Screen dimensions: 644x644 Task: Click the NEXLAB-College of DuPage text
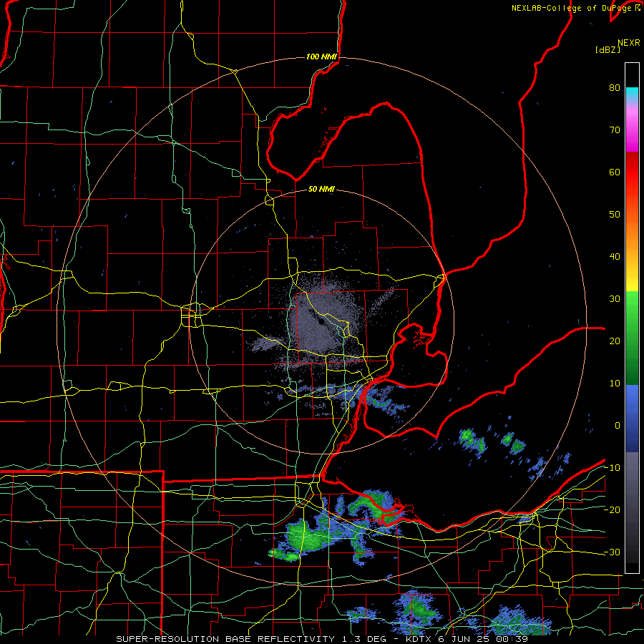[571, 8]
